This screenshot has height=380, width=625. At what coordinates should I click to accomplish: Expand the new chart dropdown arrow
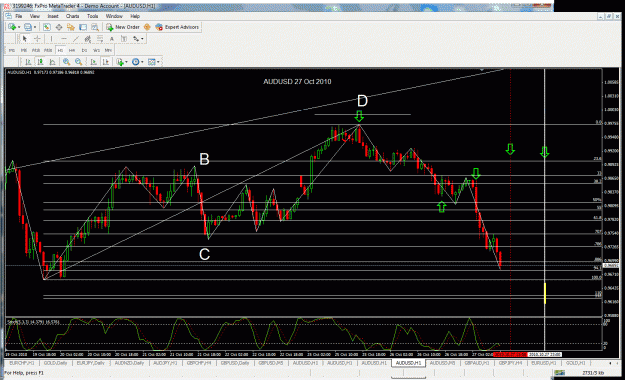coord(19,27)
